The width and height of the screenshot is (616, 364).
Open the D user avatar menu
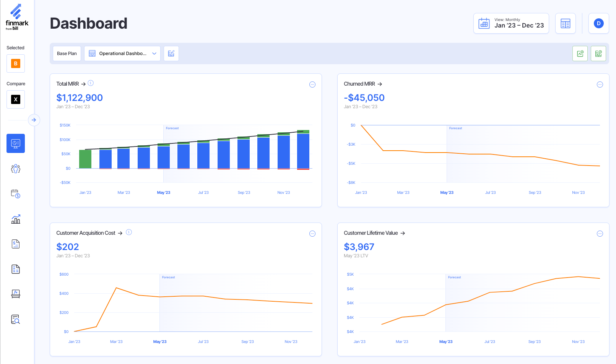tap(598, 23)
